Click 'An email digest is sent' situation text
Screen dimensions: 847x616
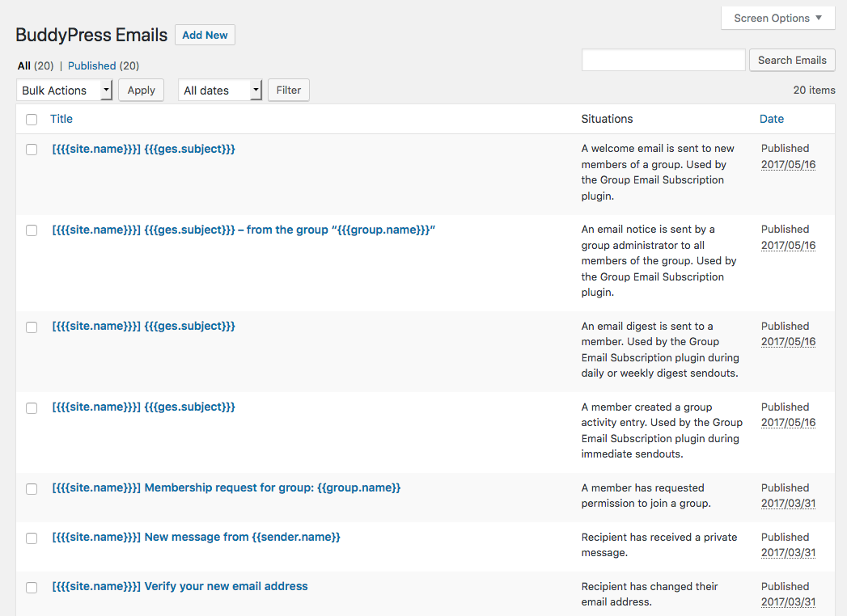point(660,350)
